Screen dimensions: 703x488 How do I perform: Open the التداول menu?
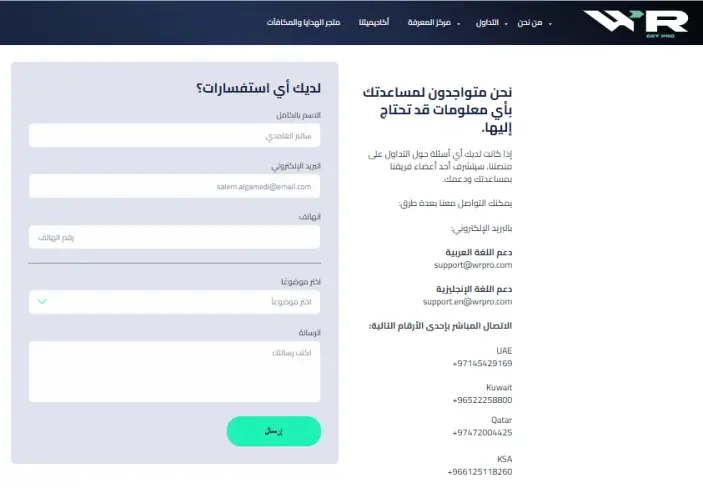pos(487,22)
